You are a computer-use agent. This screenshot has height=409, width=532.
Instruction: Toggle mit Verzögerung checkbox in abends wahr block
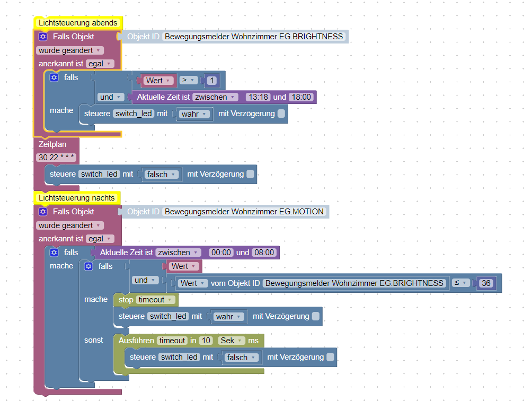pos(281,114)
